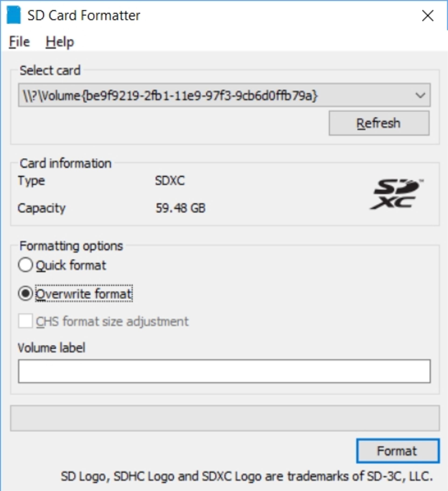Click the SDXC logo in Card information
448x491 pixels.
[396, 194]
